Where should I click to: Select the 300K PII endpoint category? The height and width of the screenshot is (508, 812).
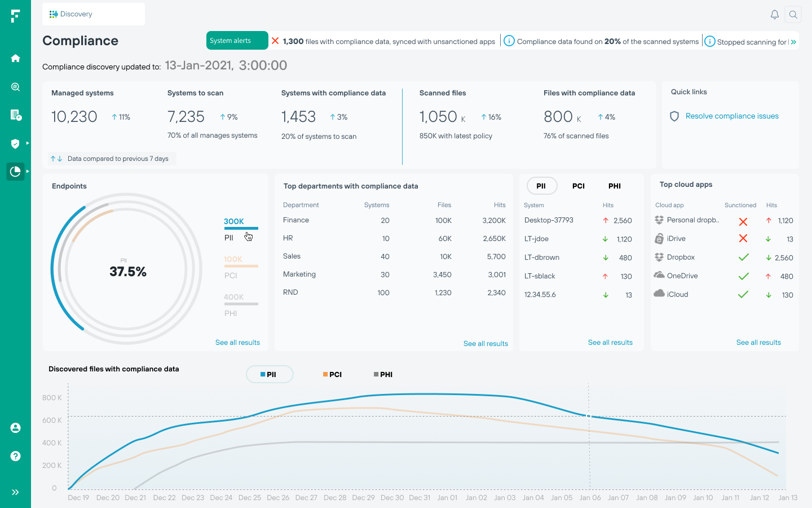[241, 229]
